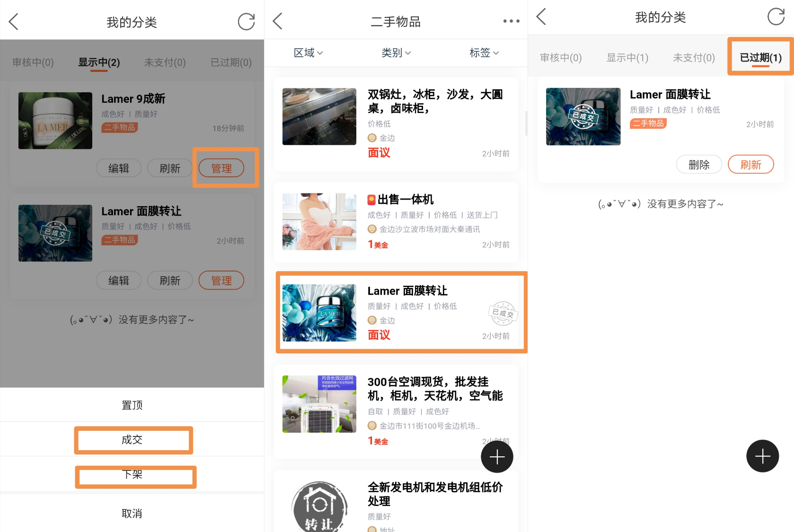
Task: Tap 删除 for expired Lamer 面膜转让
Action: click(x=699, y=165)
